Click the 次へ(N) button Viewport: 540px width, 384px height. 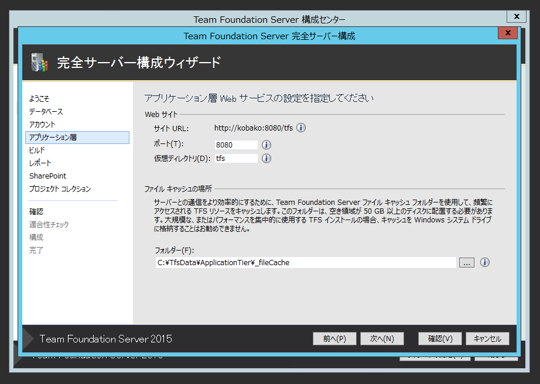382,339
